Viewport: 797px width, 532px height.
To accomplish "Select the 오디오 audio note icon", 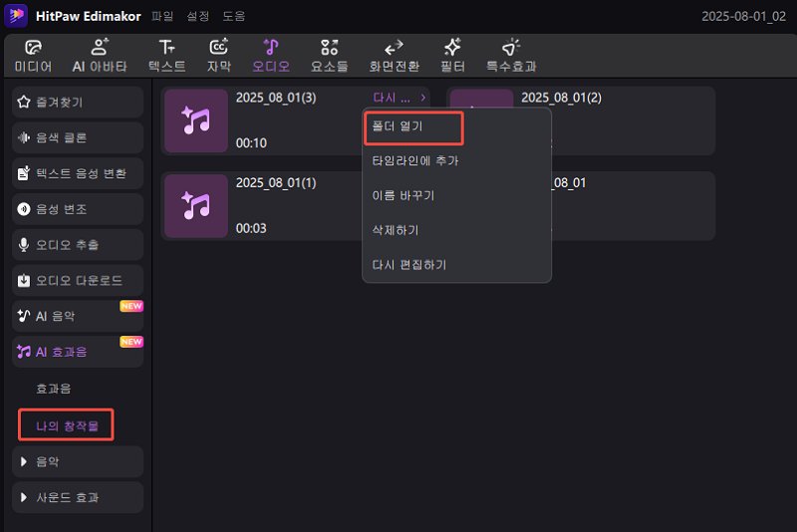I will point(271,47).
